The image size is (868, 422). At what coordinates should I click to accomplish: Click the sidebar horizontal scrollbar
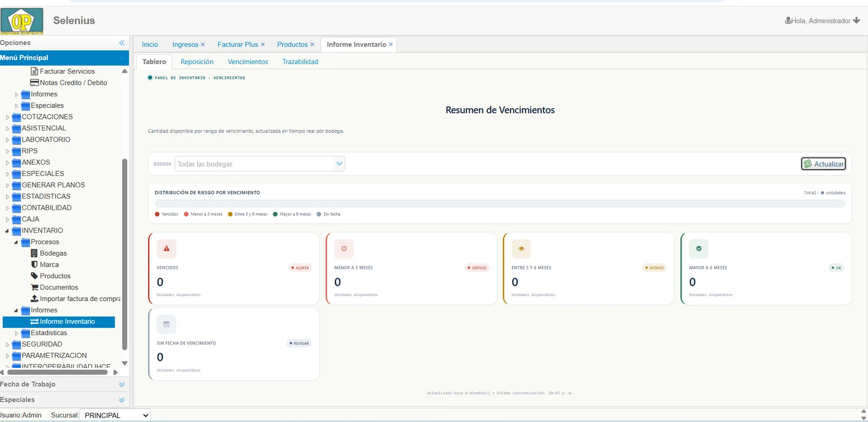pyautogui.click(x=57, y=373)
